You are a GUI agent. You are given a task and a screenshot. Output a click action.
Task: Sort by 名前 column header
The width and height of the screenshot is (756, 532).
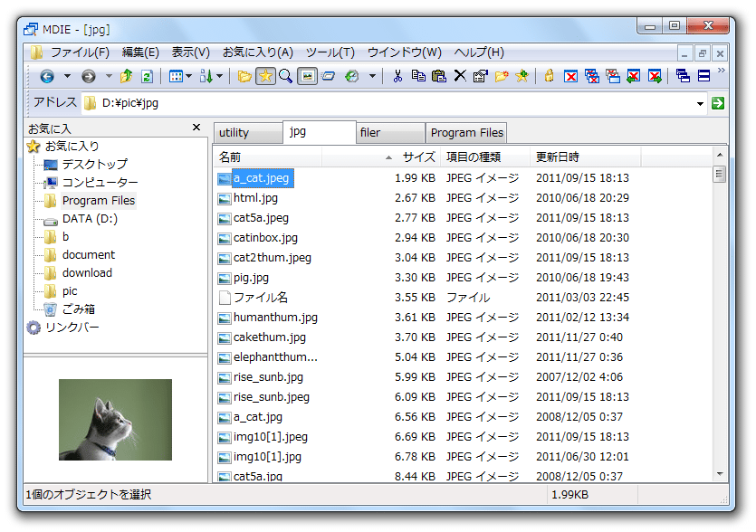(x=268, y=157)
